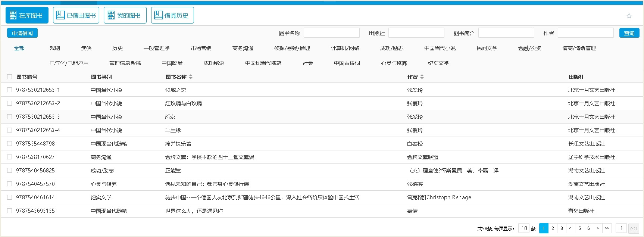Click 申请借阅 button
Image resolution: width=644 pixels, height=237 pixels.
pyautogui.click(x=22, y=33)
